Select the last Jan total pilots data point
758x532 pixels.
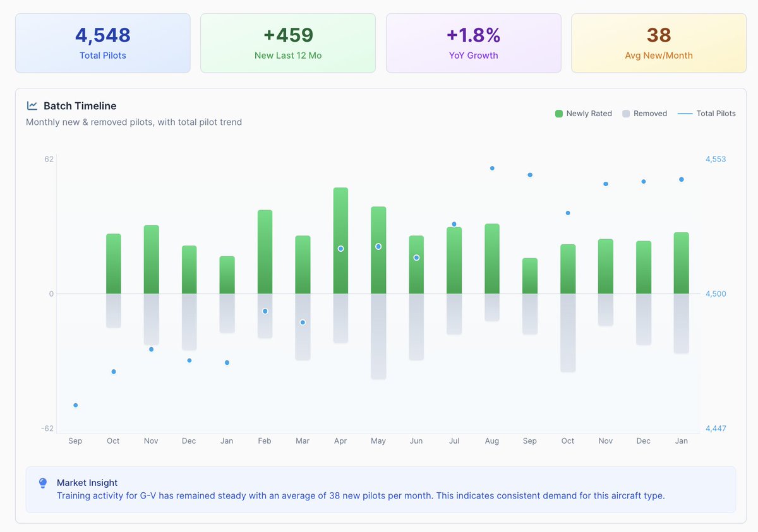[x=682, y=179]
